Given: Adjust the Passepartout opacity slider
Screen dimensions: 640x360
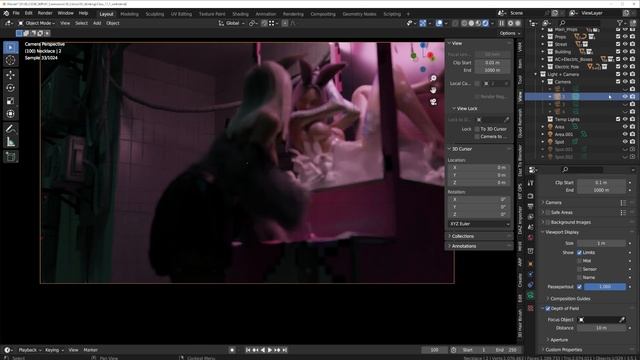Looking at the screenshot, I should (604, 287).
